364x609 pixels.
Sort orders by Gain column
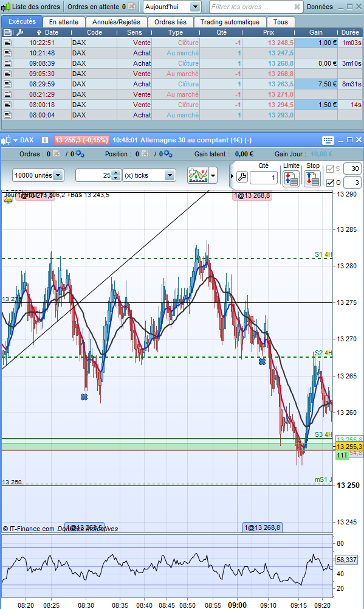coord(316,32)
